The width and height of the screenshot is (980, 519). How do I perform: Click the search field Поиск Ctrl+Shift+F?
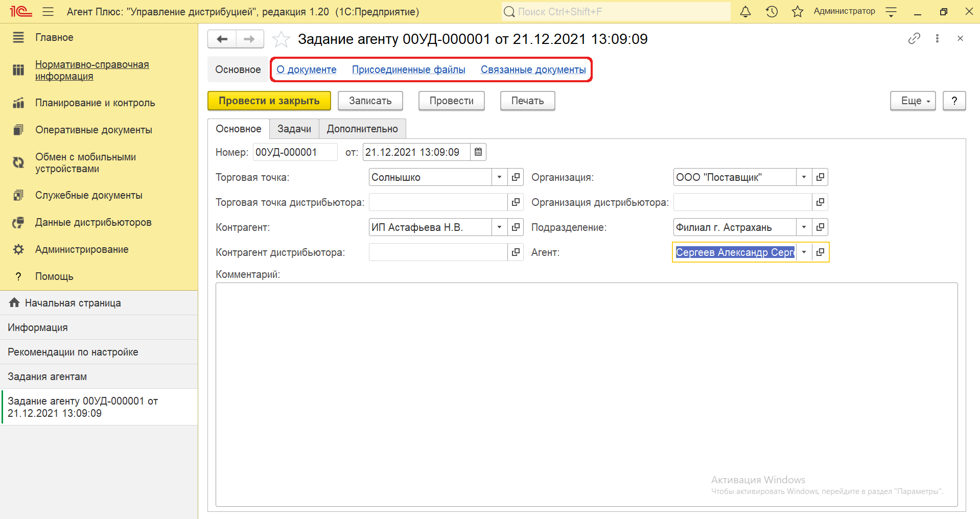pos(616,11)
